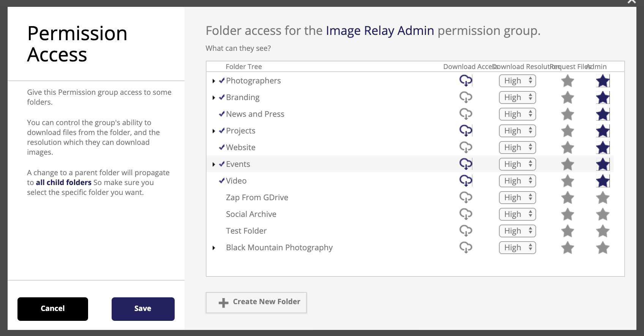Image resolution: width=644 pixels, height=336 pixels.
Task: Expand the Photographers folder arrow
Action: point(214,81)
